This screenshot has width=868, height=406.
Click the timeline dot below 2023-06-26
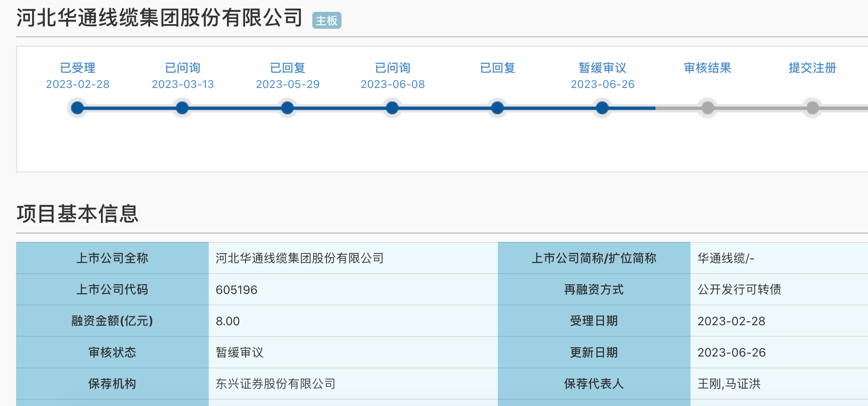click(x=602, y=108)
